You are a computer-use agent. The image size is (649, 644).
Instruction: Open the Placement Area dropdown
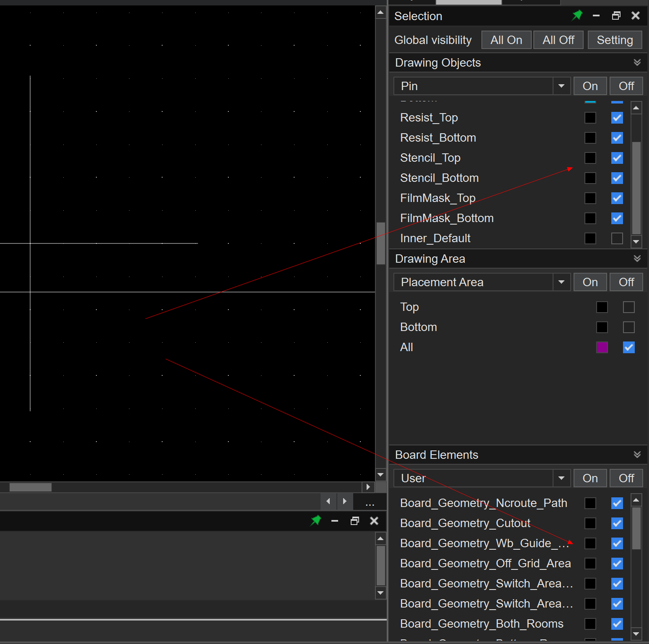[561, 282]
